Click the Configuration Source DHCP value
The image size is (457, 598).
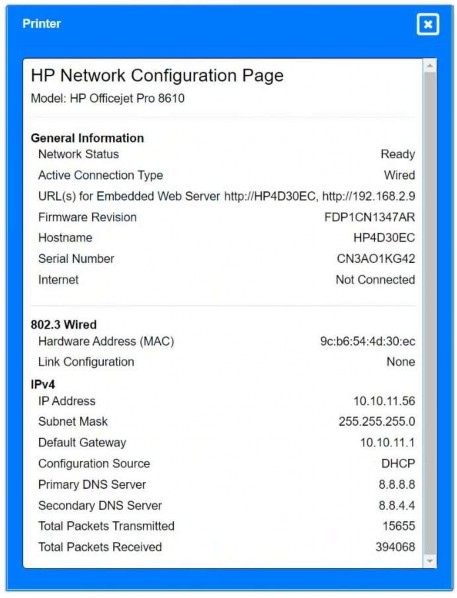[x=398, y=463]
